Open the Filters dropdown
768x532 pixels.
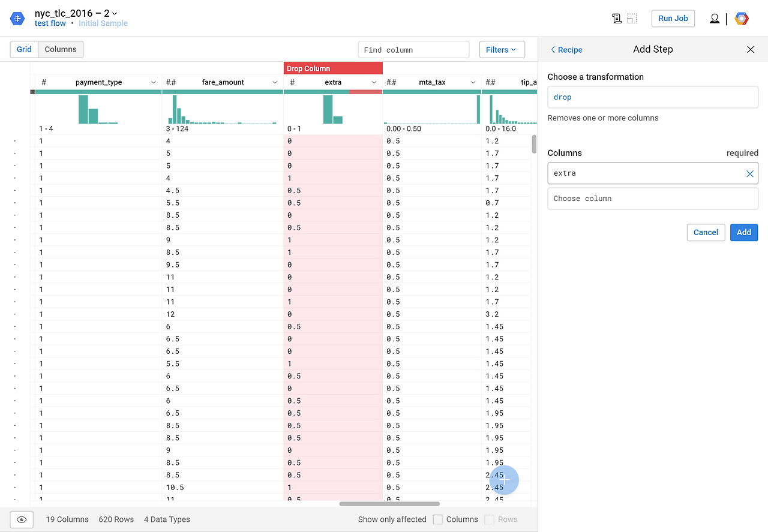(x=502, y=49)
